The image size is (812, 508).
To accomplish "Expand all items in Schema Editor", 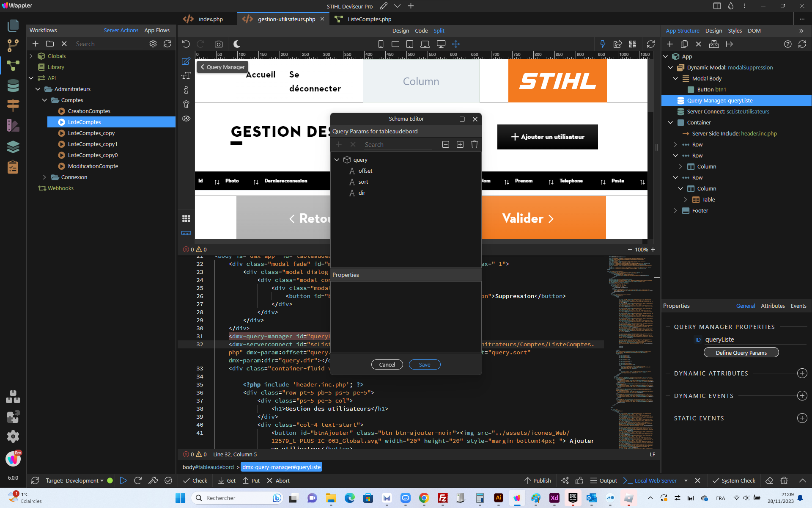I will 460,144.
